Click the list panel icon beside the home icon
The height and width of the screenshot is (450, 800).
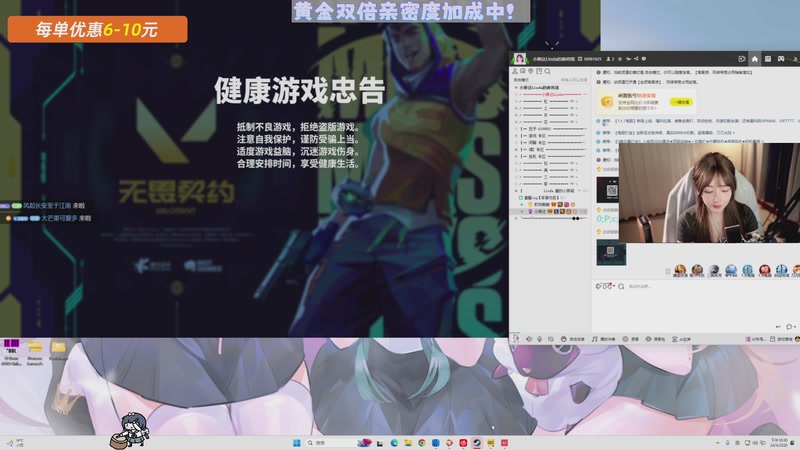pos(768,59)
